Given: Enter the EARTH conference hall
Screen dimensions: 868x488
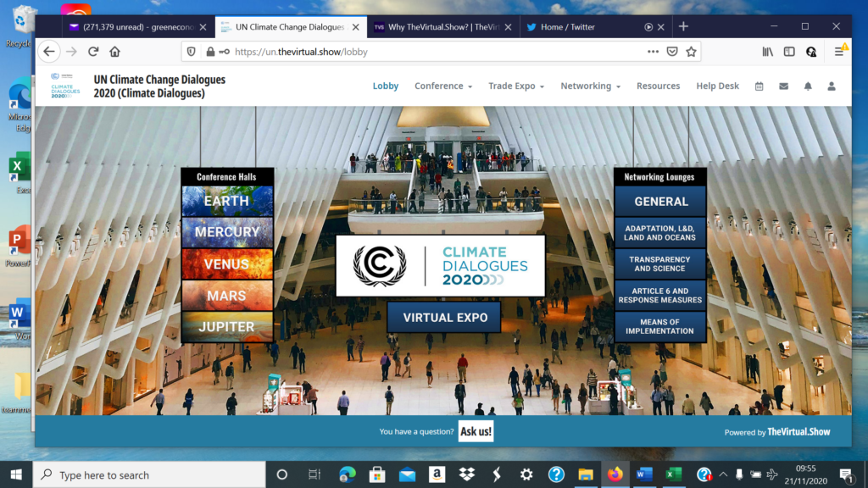Looking at the screenshot, I should coord(227,201).
